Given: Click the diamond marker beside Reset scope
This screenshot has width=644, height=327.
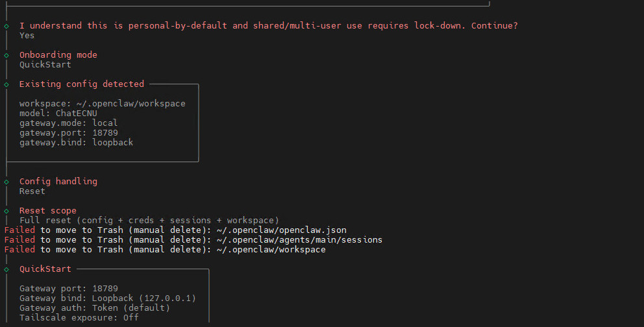Looking at the screenshot, I should tap(6, 211).
